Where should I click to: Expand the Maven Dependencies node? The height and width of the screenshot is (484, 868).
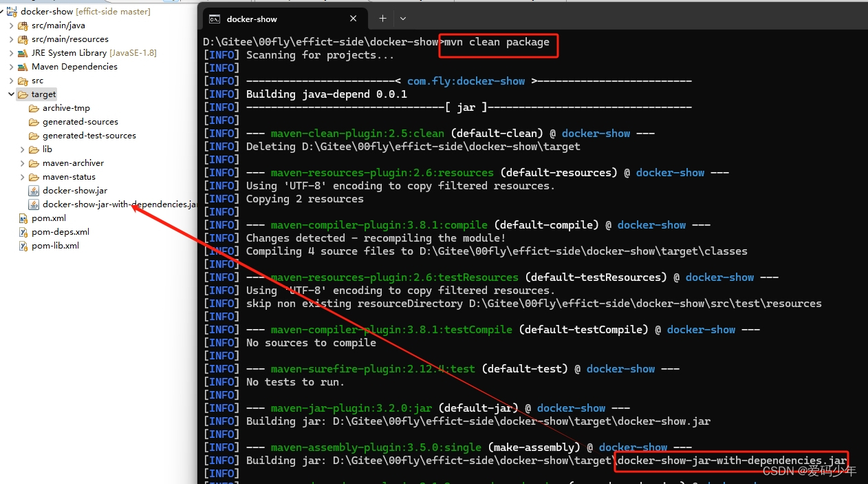point(12,67)
